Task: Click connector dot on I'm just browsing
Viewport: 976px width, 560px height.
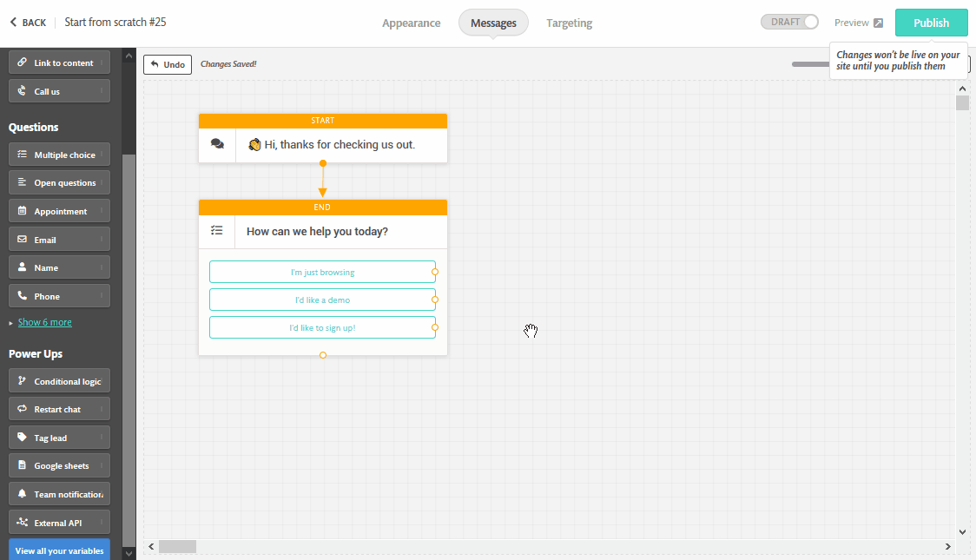Action: (x=435, y=272)
